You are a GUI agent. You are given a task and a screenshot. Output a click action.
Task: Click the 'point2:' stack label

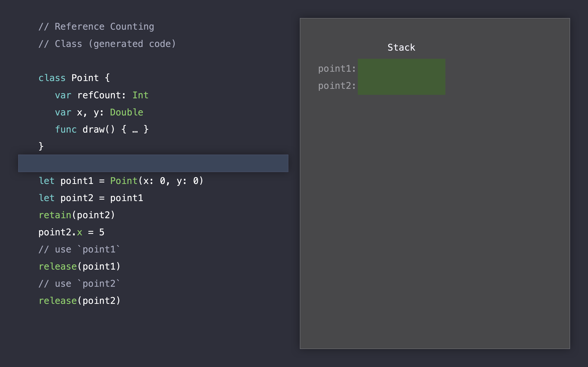pos(337,86)
